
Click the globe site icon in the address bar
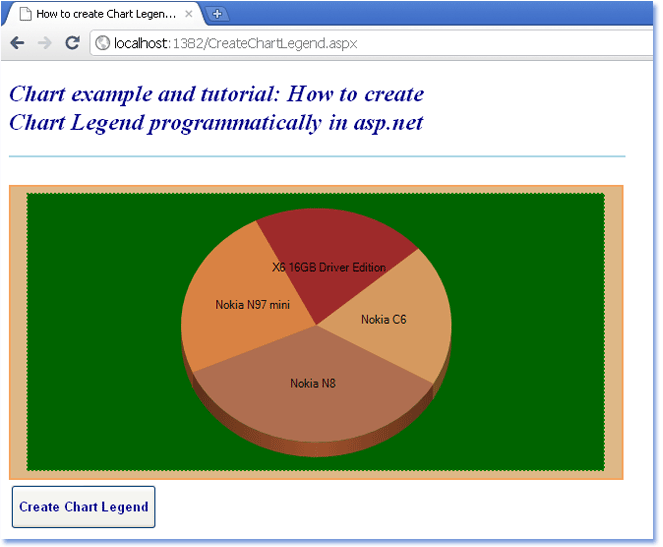pyautogui.click(x=102, y=43)
